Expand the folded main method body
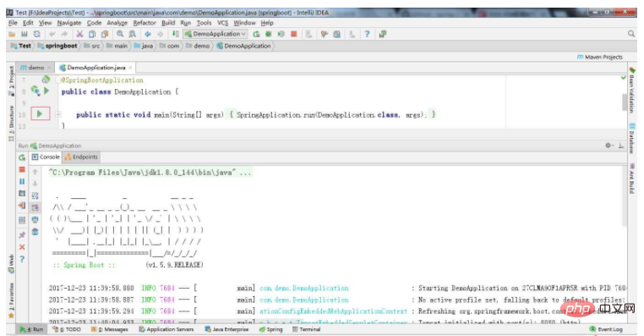The image size is (644, 336). tap(58, 114)
